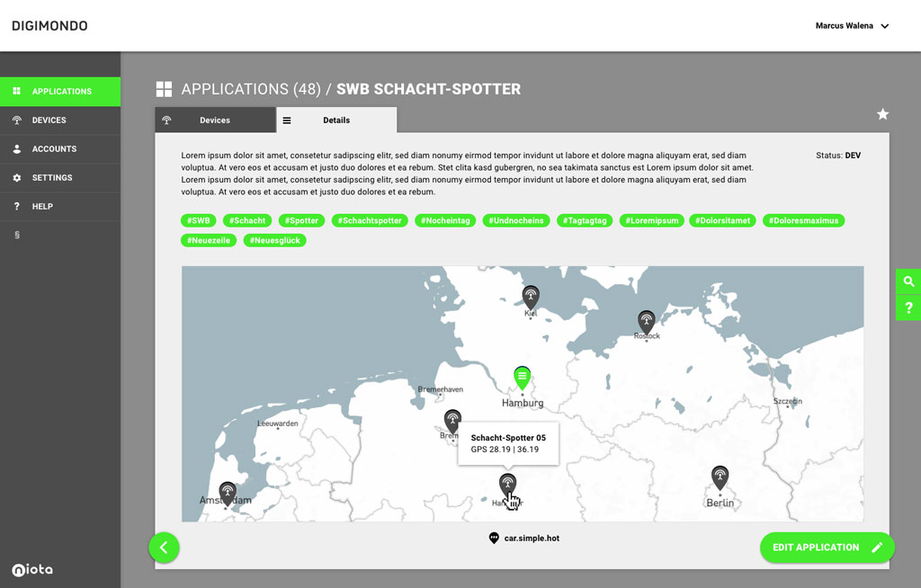Click the paragraph symbol sidebar icon
The image size is (921, 588).
tap(17, 235)
